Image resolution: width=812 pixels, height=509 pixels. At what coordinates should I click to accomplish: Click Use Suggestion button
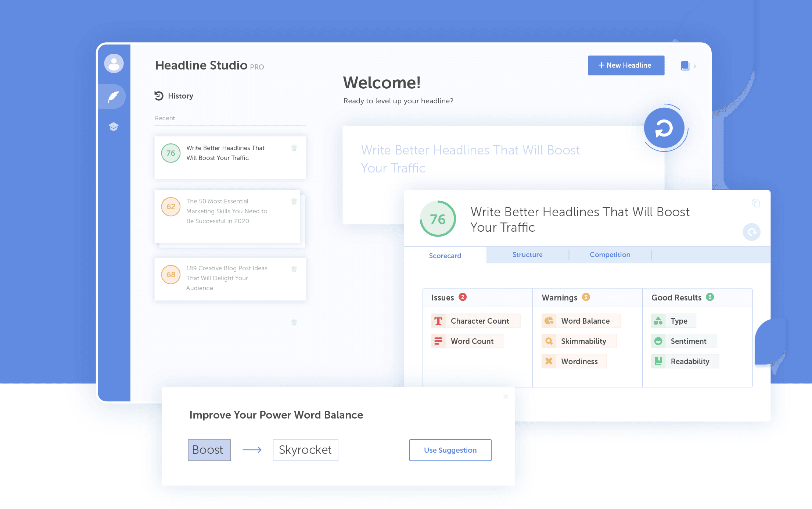click(x=450, y=450)
